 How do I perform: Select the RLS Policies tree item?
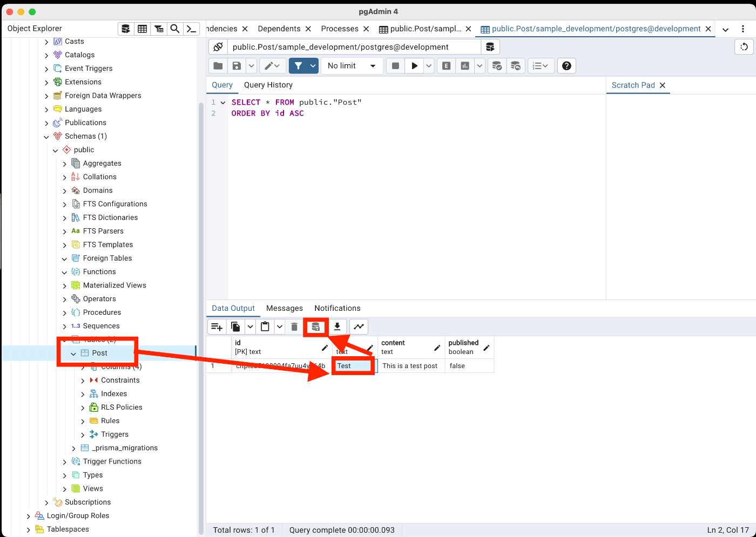pyautogui.click(x=122, y=407)
